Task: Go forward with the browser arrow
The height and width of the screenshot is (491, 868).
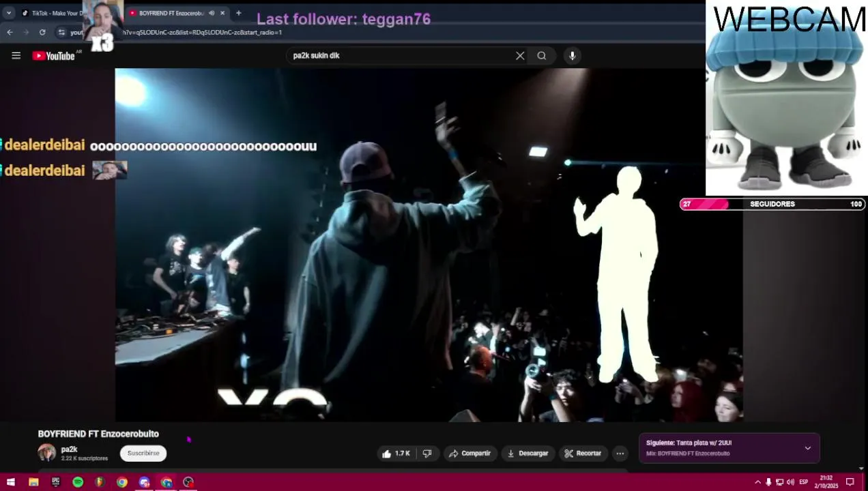Action: pyautogui.click(x=26, y=32)
